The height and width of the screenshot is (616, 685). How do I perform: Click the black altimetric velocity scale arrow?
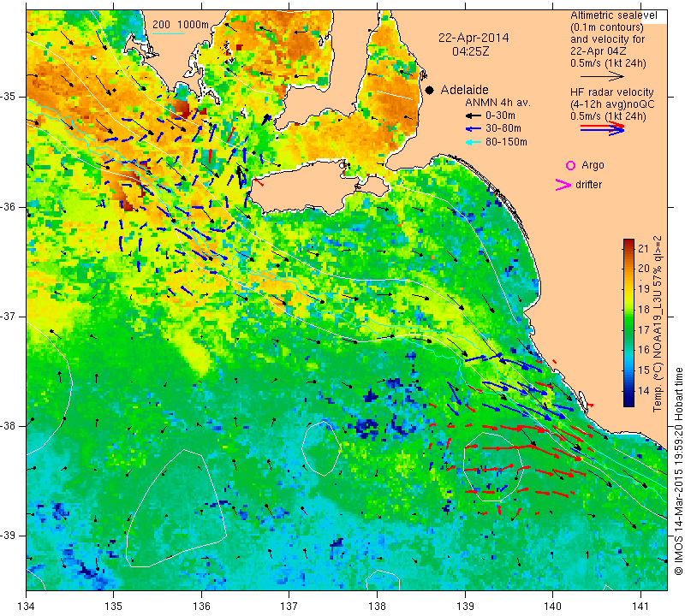click(602, 76)
